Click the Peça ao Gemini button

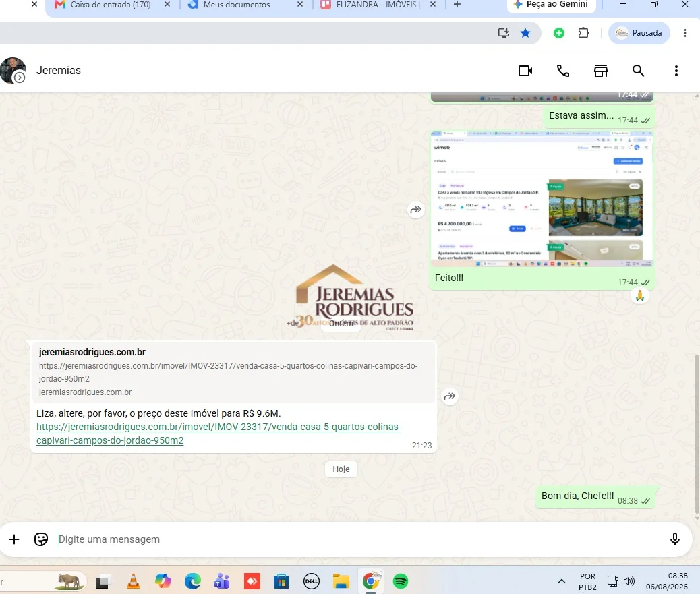click(x=551, y=5)
